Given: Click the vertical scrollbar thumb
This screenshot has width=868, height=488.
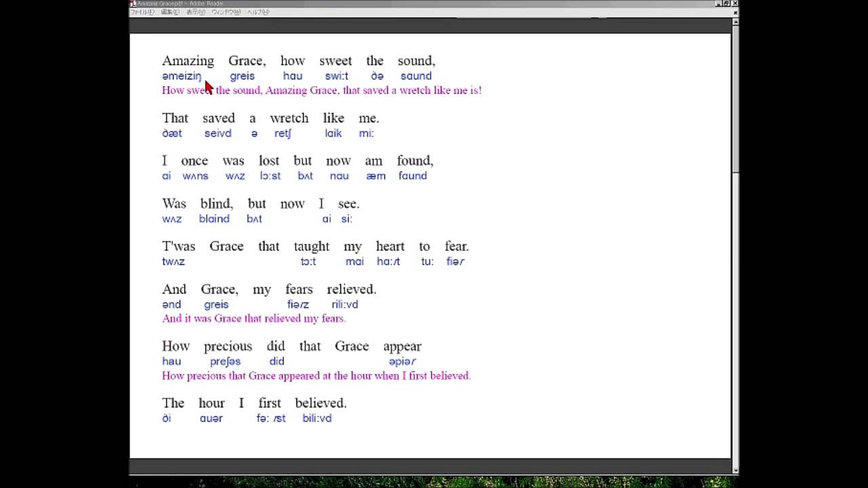Looking at the screenshot, I should click(x=736, y=100).
